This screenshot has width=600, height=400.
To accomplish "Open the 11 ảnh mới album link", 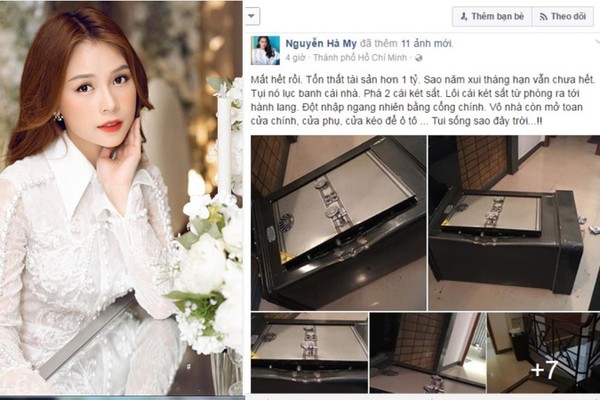I will (x=427, y=44).
